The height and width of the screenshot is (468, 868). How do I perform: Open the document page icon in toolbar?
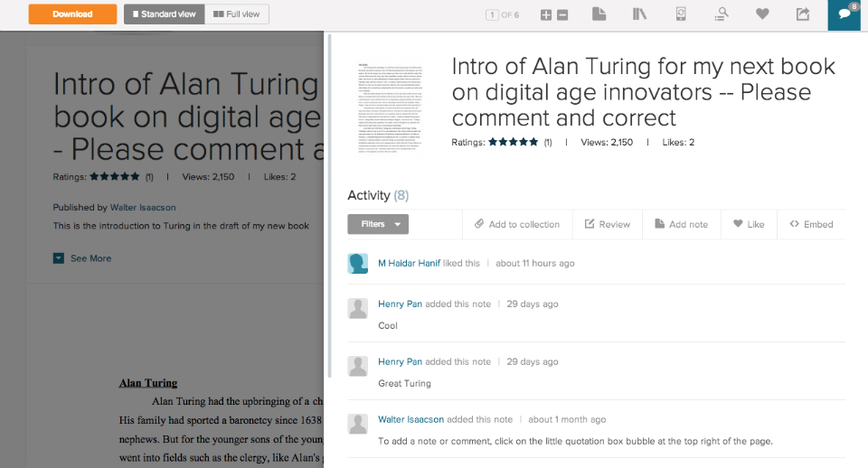[599, 14]
